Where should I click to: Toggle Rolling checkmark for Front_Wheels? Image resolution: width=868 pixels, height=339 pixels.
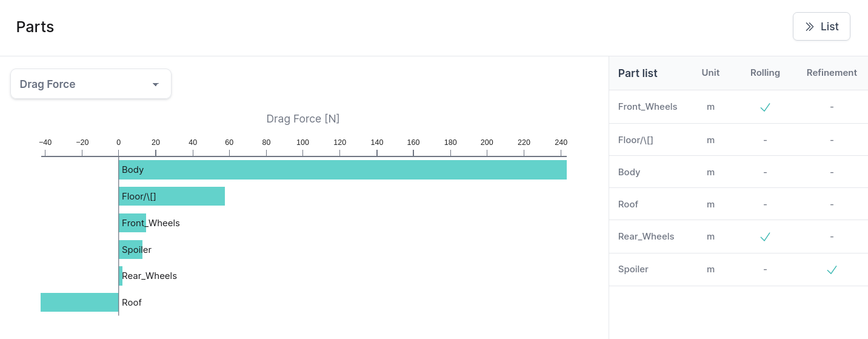click(765, 107)
